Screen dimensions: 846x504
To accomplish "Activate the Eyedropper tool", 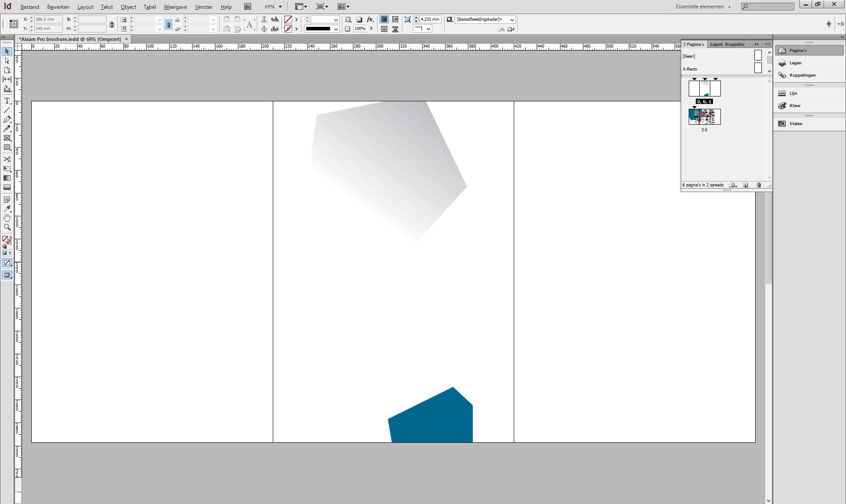I will point(7,209).
